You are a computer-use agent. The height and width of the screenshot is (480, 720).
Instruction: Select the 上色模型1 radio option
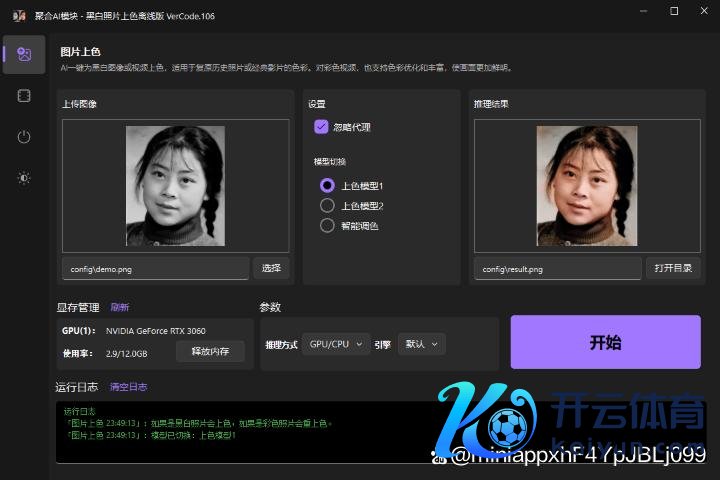(x=327, y=185)
